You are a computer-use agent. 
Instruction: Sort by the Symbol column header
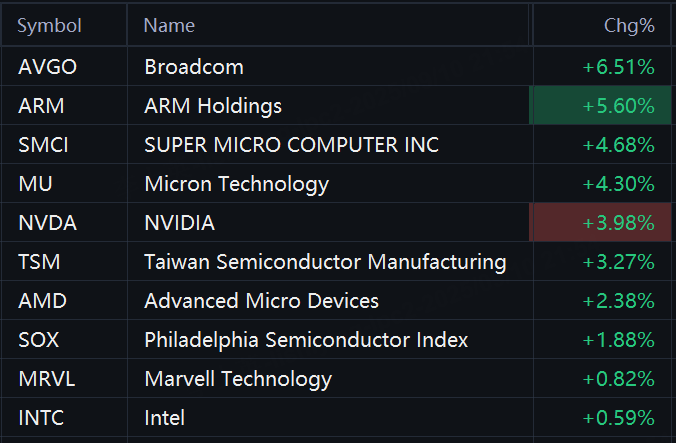coord(49,25)
